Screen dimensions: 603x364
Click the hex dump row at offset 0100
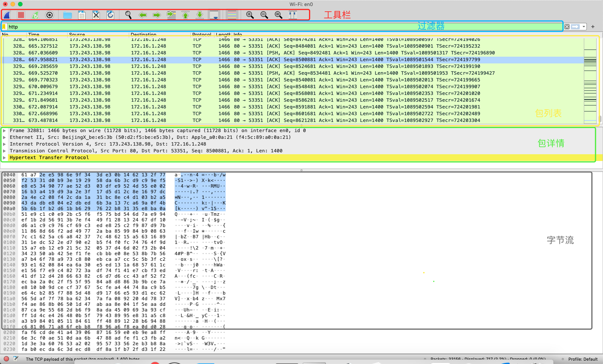(115, 242)
